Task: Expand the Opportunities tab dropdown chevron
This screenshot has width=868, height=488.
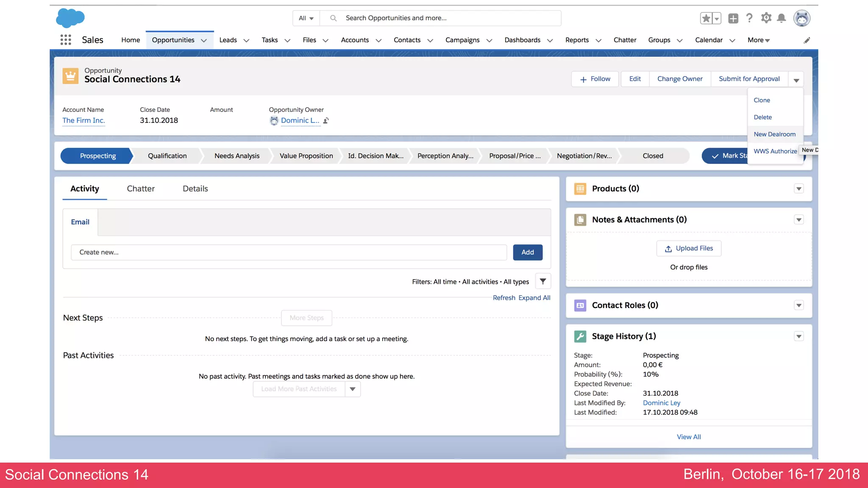Action: point(204,40)
